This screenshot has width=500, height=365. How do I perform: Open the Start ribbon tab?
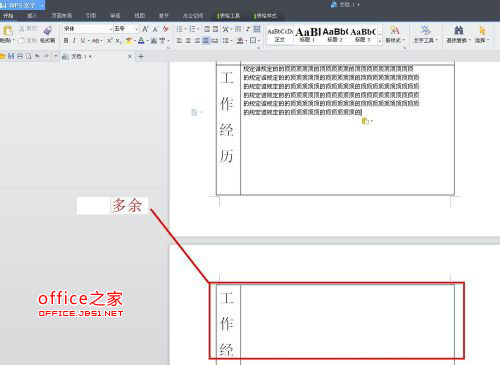[8, 16]
